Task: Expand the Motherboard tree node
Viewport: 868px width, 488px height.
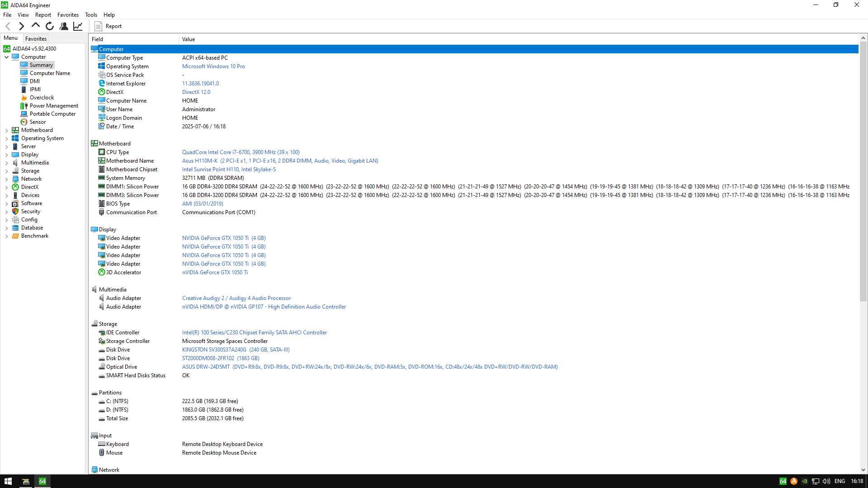Action: pos(6,130)
